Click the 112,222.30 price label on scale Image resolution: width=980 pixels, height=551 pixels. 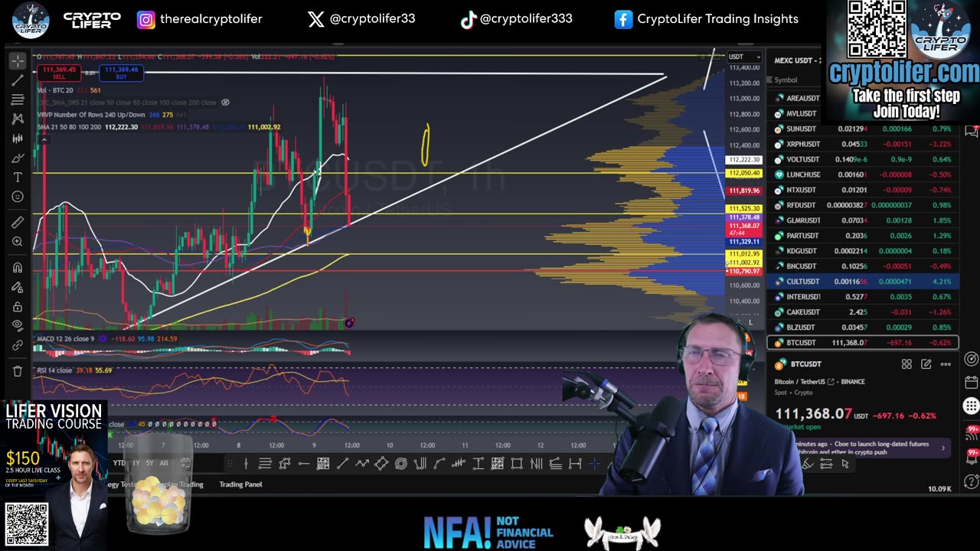point(744,160)
